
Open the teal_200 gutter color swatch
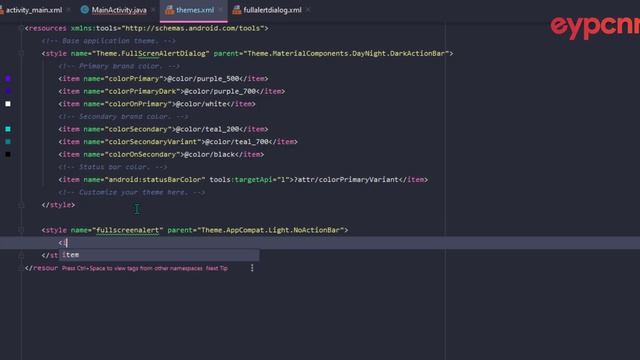pyautogui.click(x=8, y=129)
